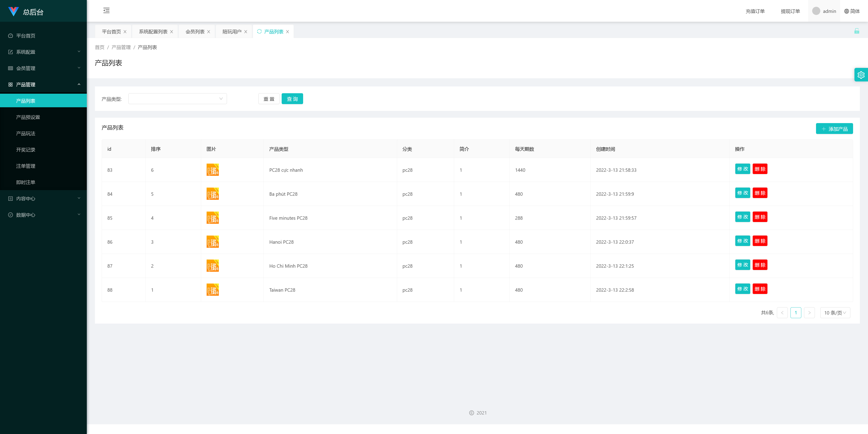Close the 系统配置列表 tab
This screenshot has width=868, height=434.
tap(172, 32)
